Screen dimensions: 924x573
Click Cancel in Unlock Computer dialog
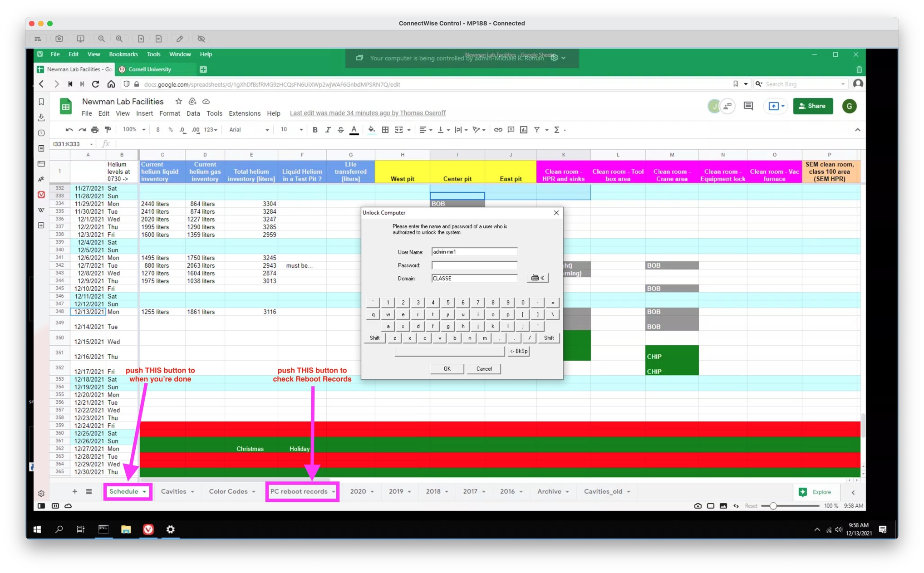pos(484,369)
